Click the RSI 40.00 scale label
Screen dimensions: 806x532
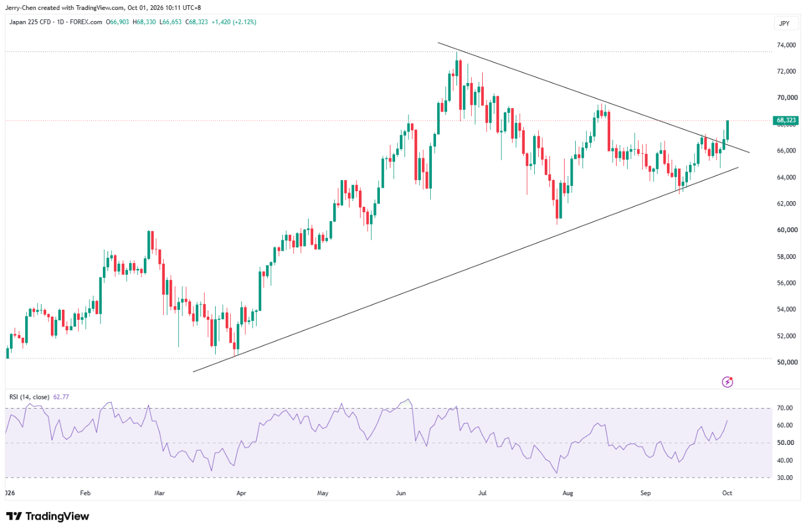coord(785,461)
